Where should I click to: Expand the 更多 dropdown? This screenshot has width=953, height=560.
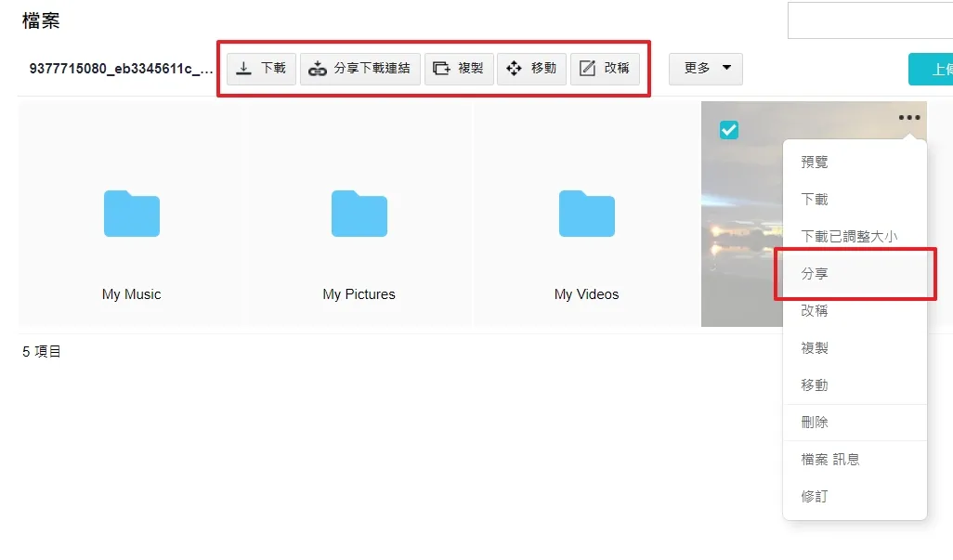coord(706,68)
